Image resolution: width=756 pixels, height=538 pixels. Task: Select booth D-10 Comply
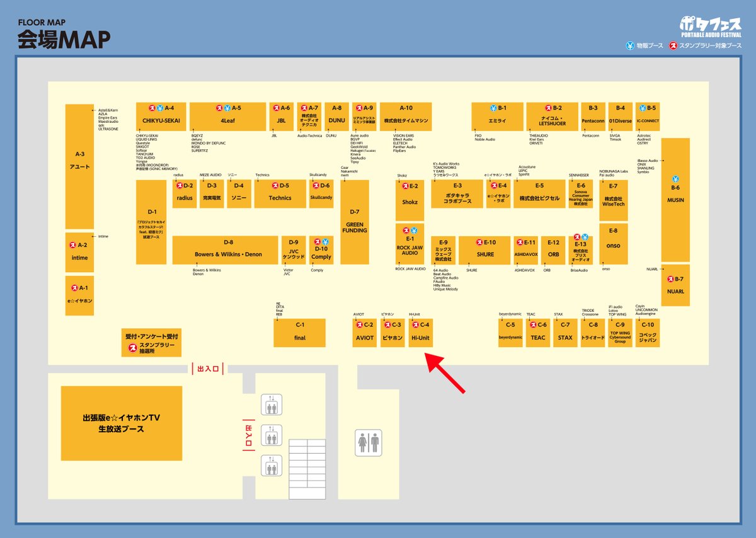321,250
